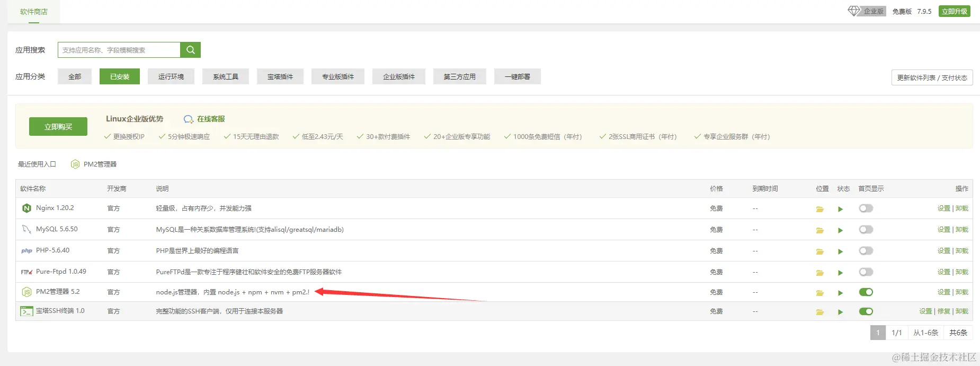Viewport: 980px width, 366px height.
Task: Click the 宝塔SSH终端 terminal icon
Action: [26, 311]
